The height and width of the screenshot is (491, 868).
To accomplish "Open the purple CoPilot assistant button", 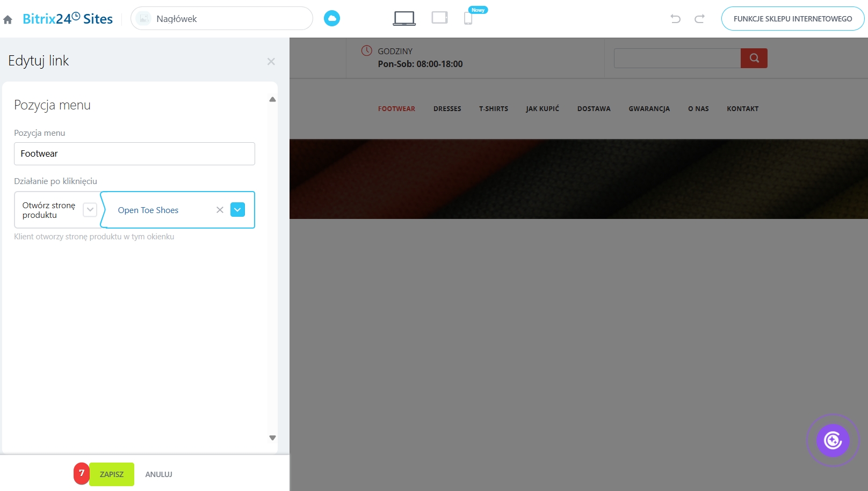I will click(x=833, y=441).
